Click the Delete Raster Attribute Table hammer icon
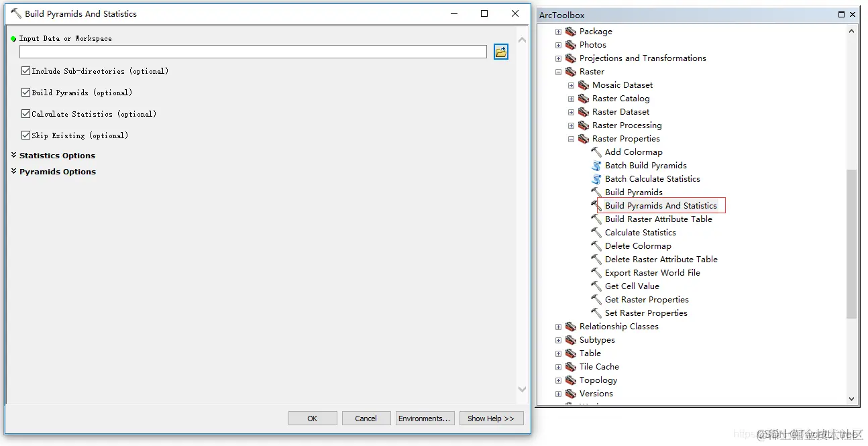The width and height of the screenshot is (868, 446). (596, 260)
